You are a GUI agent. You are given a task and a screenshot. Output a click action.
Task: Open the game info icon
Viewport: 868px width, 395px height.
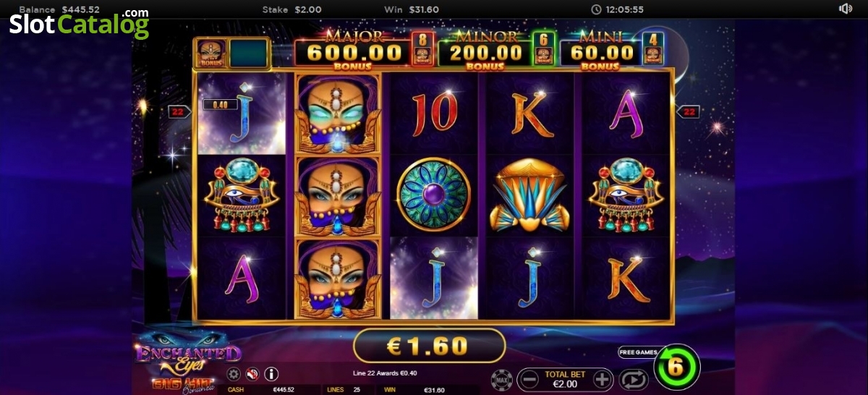tap(271, 374)
